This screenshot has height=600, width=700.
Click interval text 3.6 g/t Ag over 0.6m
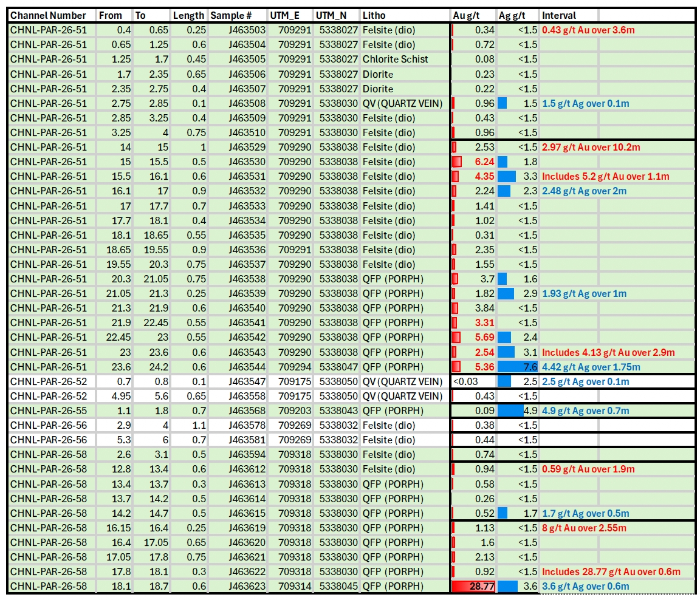click(x=585, y=587)
